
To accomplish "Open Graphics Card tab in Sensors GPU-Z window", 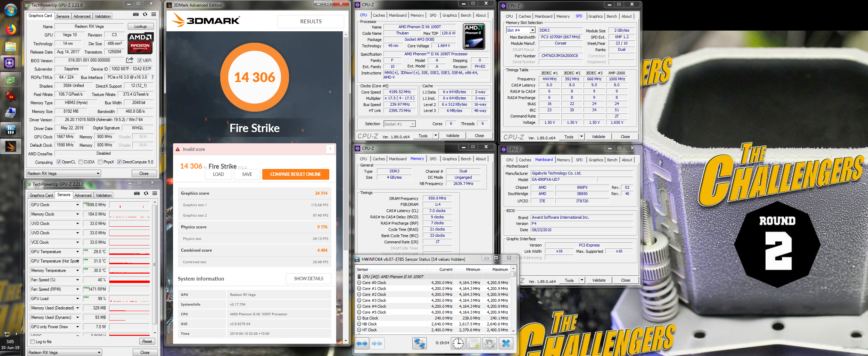I will (41, 195).
